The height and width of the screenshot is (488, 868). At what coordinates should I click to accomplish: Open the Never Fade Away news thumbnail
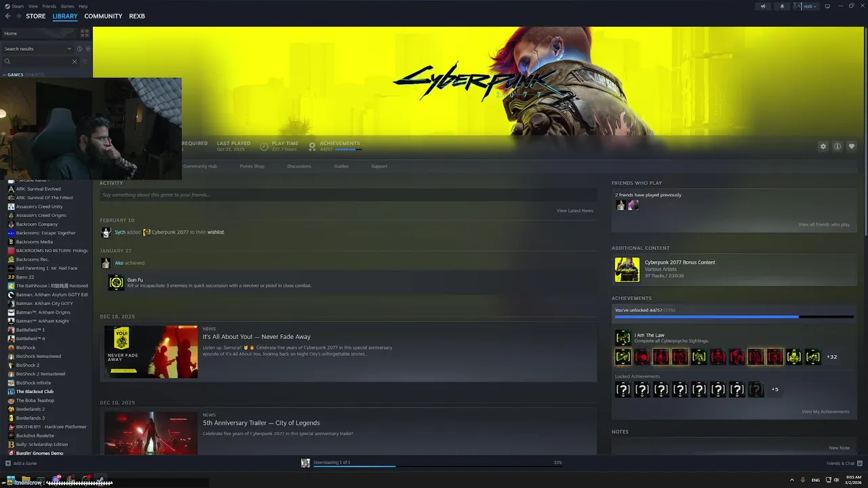pyautogui.click(x=151, y=352)
